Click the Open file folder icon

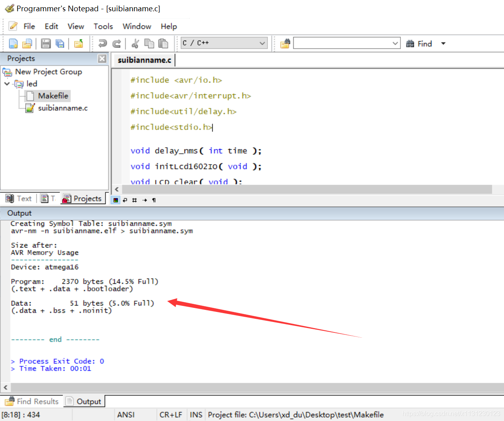[x=27, y=43]
